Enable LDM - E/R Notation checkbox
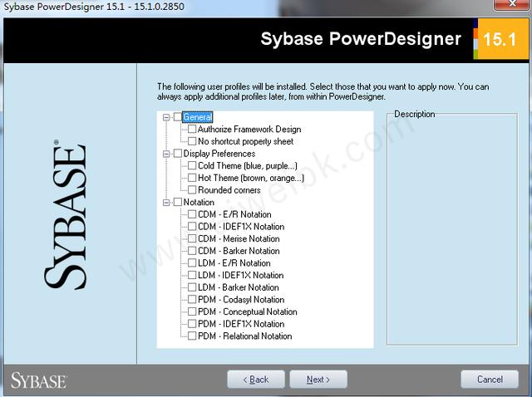The height and width of the screenshot is (397, 532). (x=192, y=263)
